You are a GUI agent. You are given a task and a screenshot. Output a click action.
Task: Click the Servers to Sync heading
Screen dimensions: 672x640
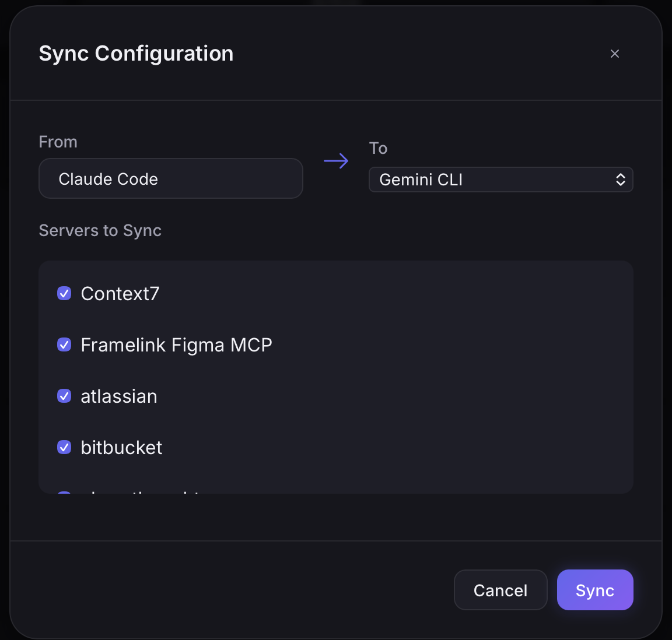pos(100,230)
